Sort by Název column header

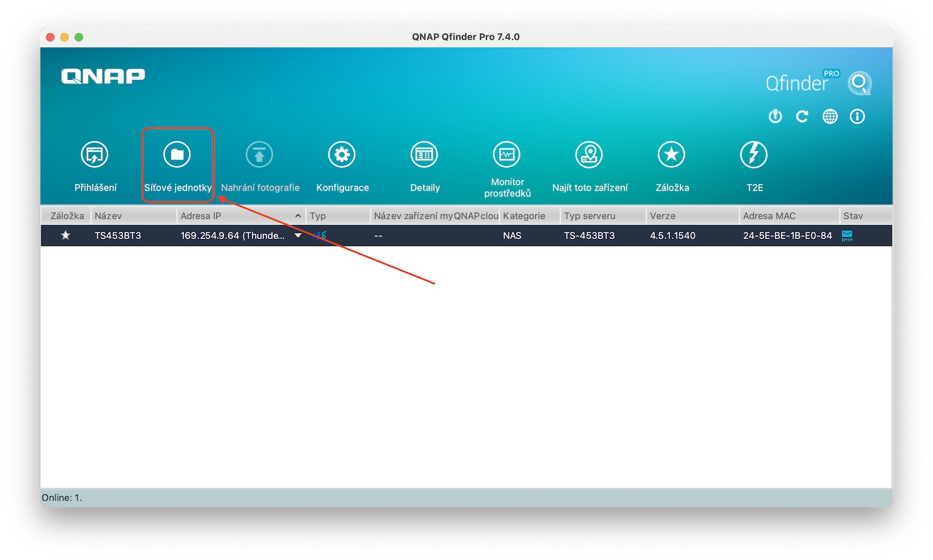[134, 216]
